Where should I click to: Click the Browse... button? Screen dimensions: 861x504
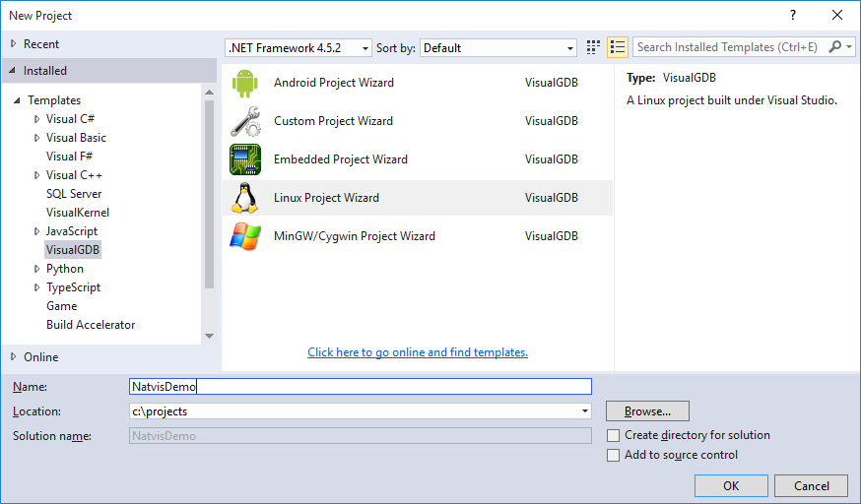(x=647, y=411)
